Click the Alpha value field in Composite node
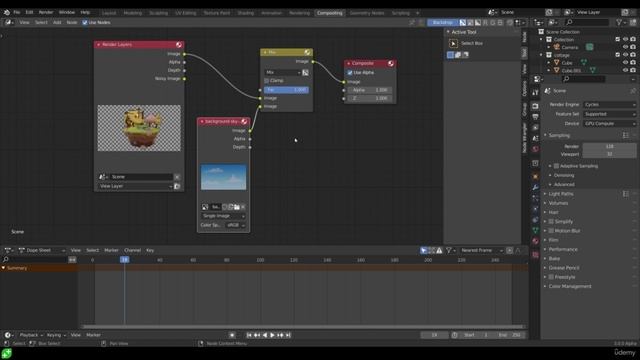 [x=370, y=90]
